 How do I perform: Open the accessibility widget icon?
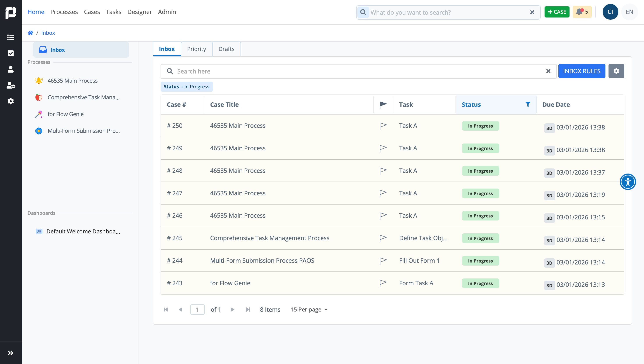[x=628, y=182]
